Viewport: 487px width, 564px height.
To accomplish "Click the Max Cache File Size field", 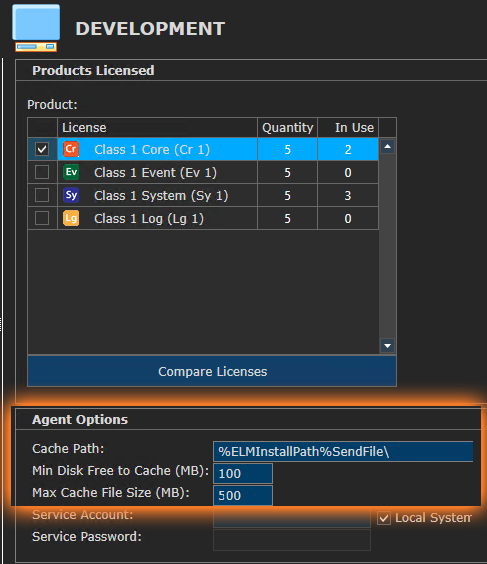I will point(243,495).
